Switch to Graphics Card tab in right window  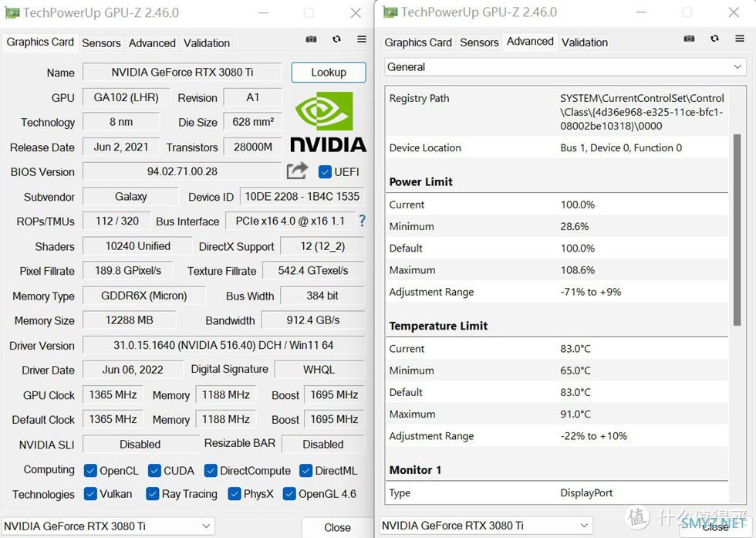coord(418,42)
